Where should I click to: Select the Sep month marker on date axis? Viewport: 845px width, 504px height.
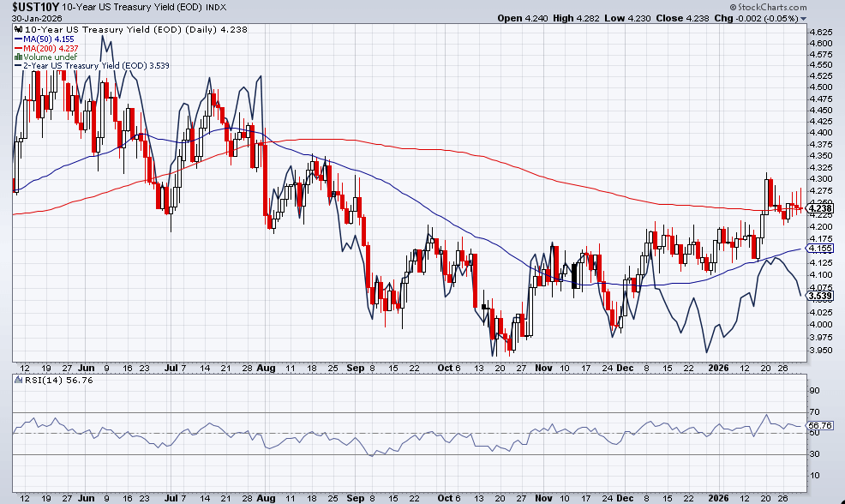[x=356, y=367]
